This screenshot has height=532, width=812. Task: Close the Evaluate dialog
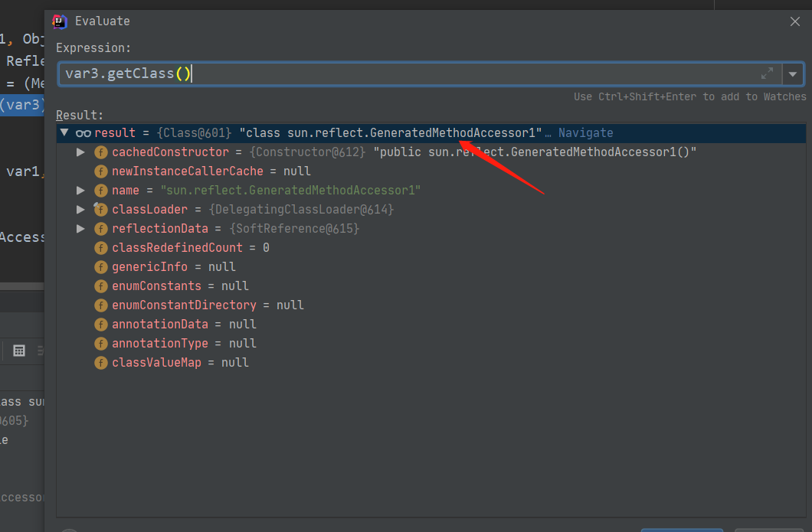tap(795, 21)
